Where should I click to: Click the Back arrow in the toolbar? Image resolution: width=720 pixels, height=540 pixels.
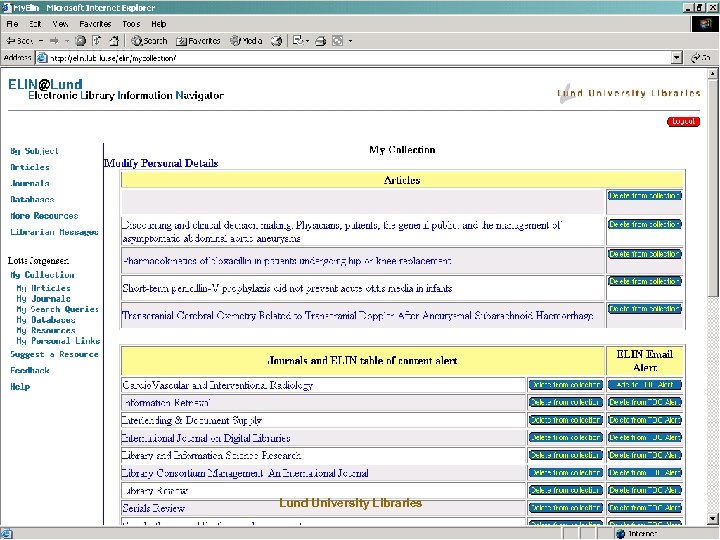[19, 41]
